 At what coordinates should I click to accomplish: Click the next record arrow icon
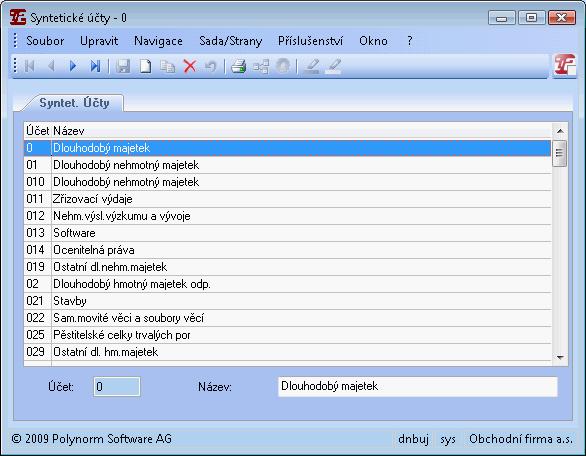(x=73, y=66)
